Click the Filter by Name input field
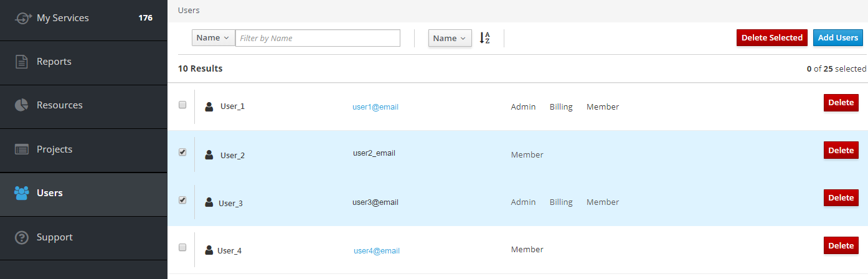The height and width of the screenshot is (279, 868). [318, 38]
